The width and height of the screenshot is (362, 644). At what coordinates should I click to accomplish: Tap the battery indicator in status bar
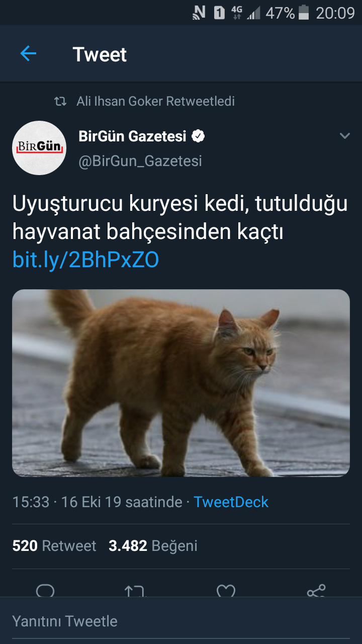tap(303, 13)
